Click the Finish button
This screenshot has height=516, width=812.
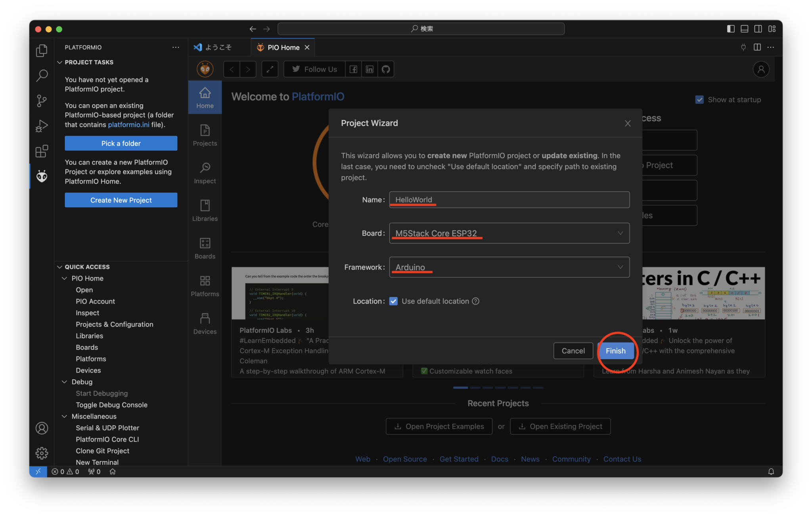pos(615,351)
